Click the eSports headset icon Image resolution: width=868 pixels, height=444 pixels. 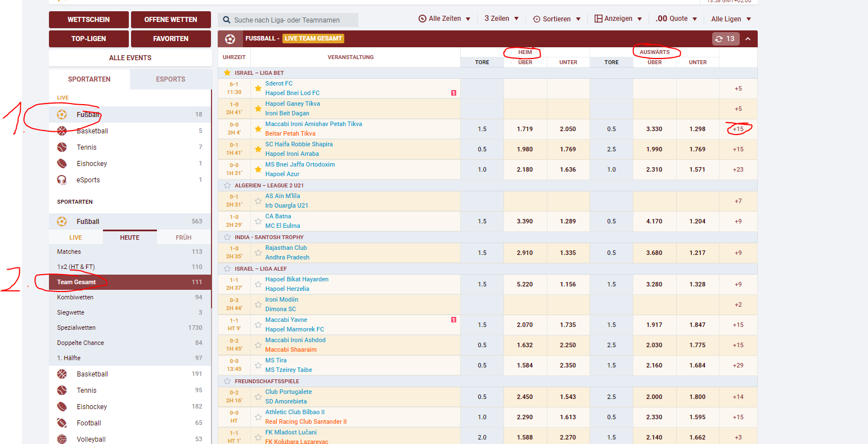point(62,180)
